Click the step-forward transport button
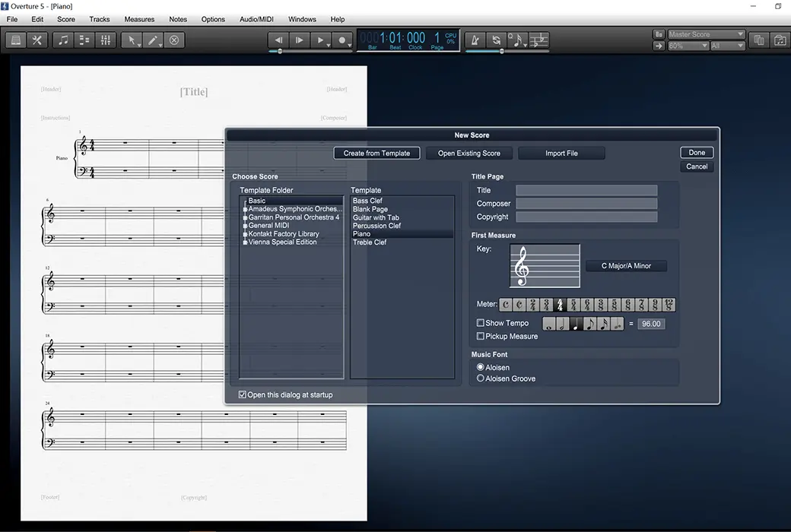Viewport: 791px width, 532px height. (299, 40)
